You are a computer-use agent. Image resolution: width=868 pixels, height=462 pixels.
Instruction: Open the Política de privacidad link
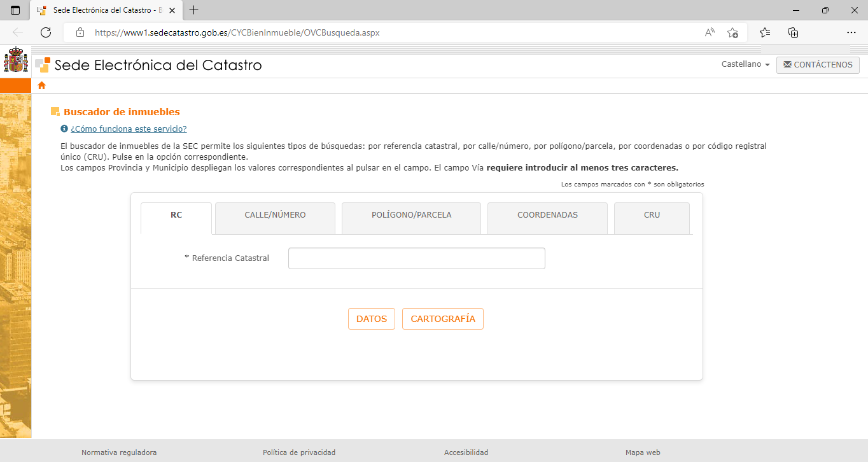(299, 452)
